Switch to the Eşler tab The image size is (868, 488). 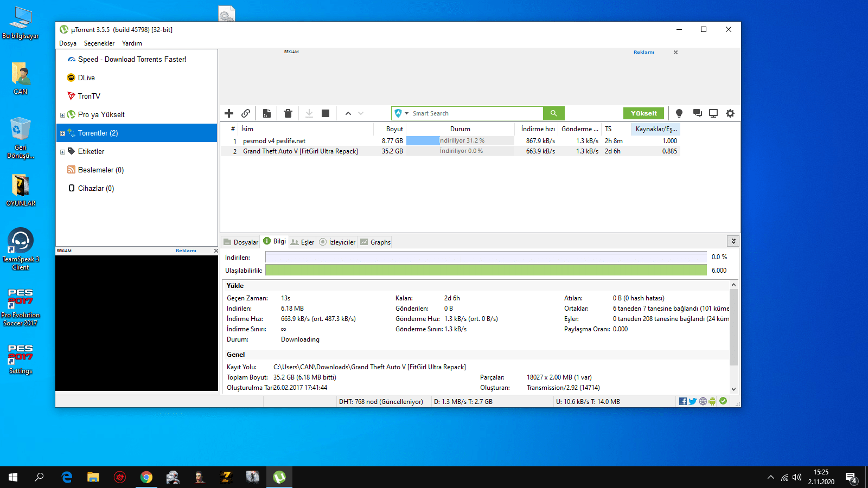(303, 242)
